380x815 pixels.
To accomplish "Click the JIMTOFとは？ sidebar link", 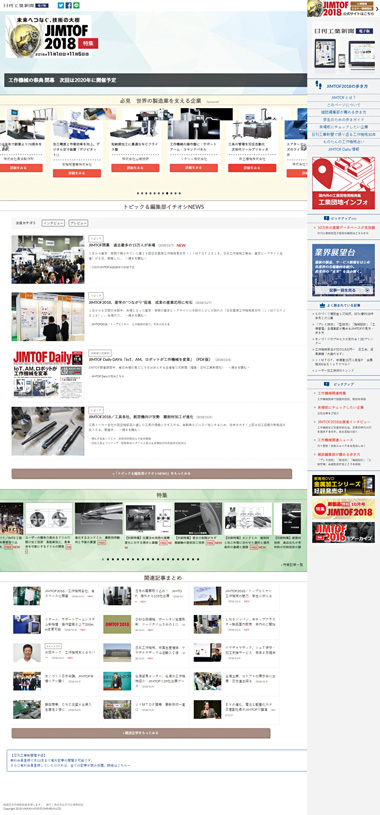I will 343,97.
